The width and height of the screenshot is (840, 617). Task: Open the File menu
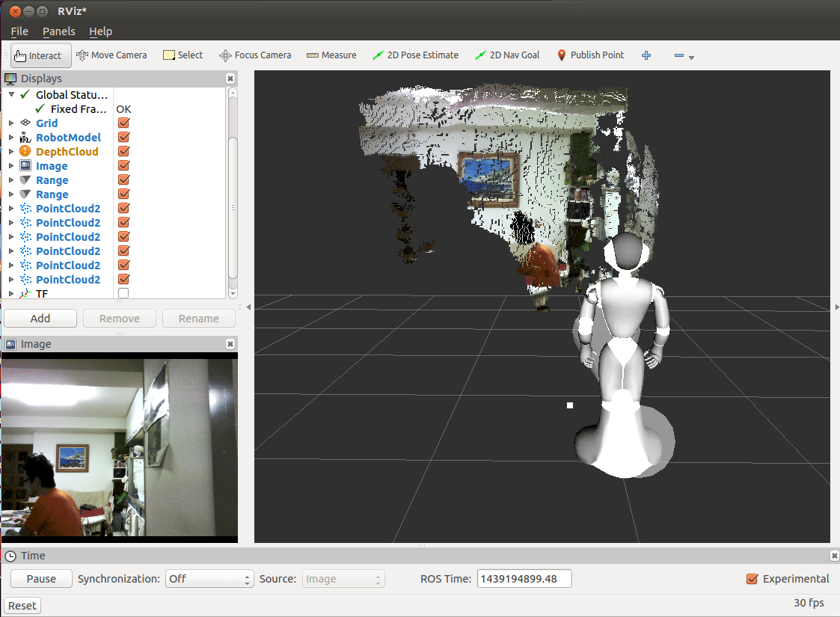[19, 31]
